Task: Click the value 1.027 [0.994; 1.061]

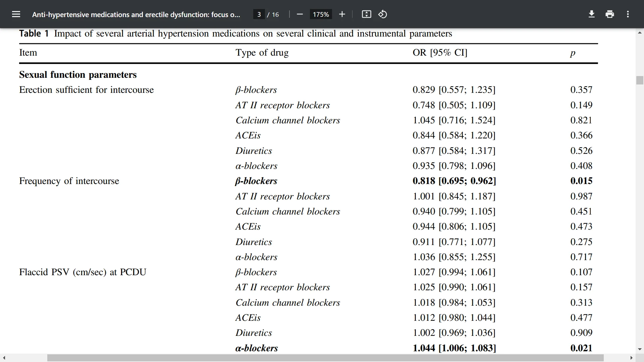Action: [x=454, y=272]
